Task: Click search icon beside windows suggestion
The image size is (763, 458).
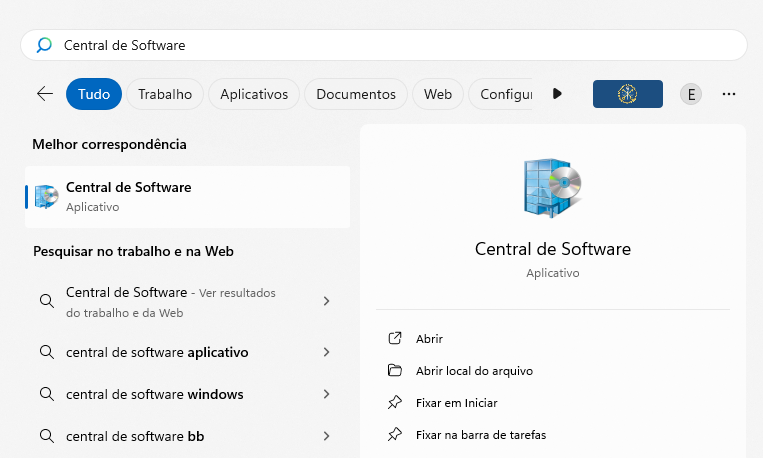Action: pos(47,394)
